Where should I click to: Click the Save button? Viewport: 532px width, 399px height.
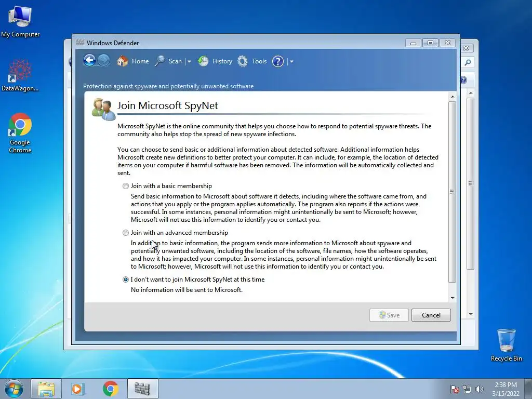(389, 315)
